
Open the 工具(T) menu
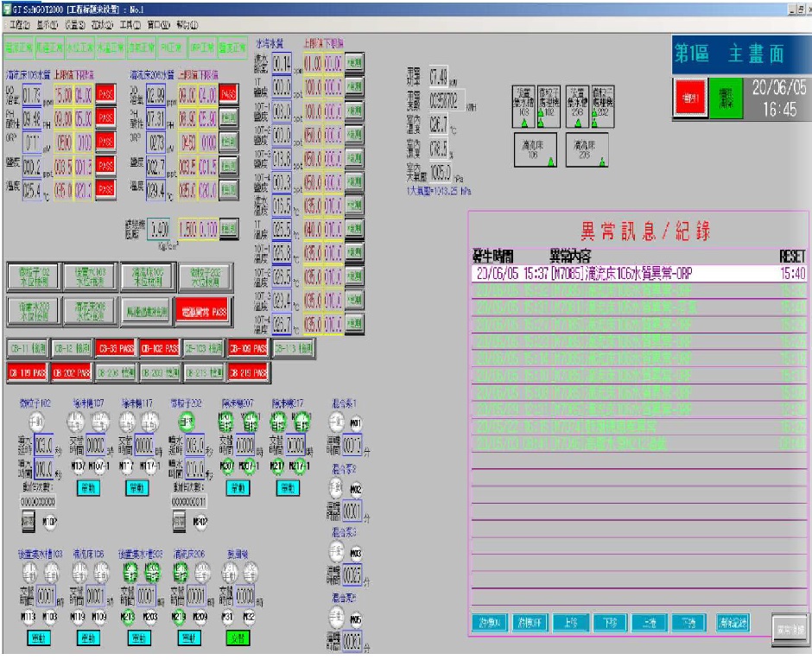coord(132,25)
